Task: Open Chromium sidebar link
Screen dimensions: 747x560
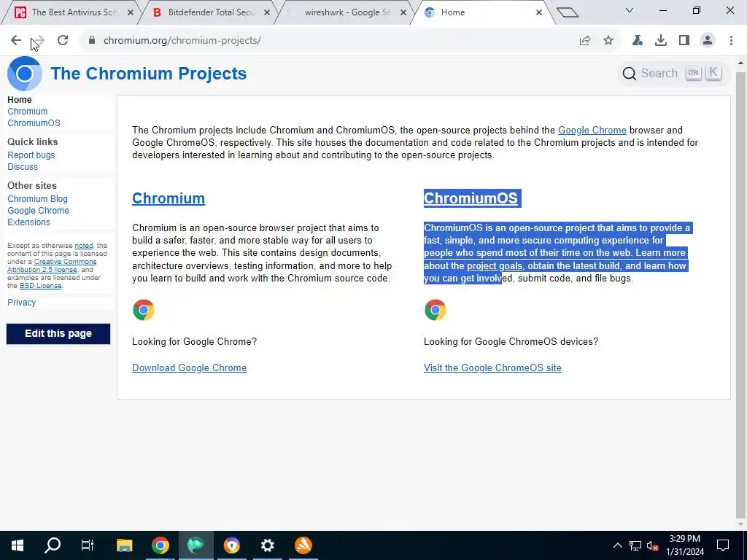Action: coord(28,112)
